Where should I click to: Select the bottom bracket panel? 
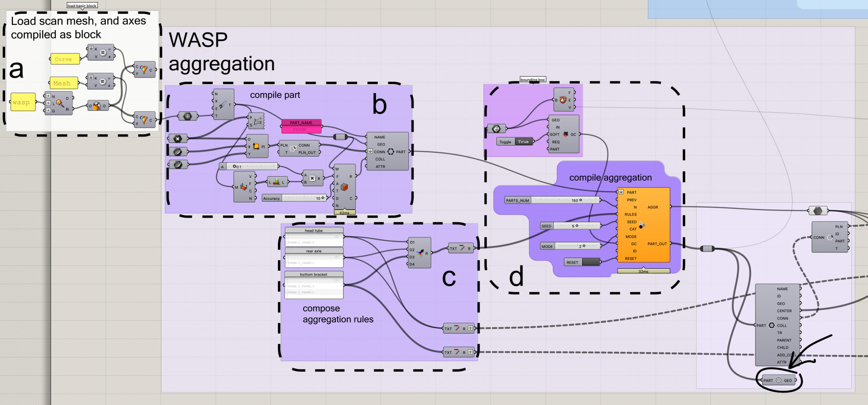[x=314, y=285]
